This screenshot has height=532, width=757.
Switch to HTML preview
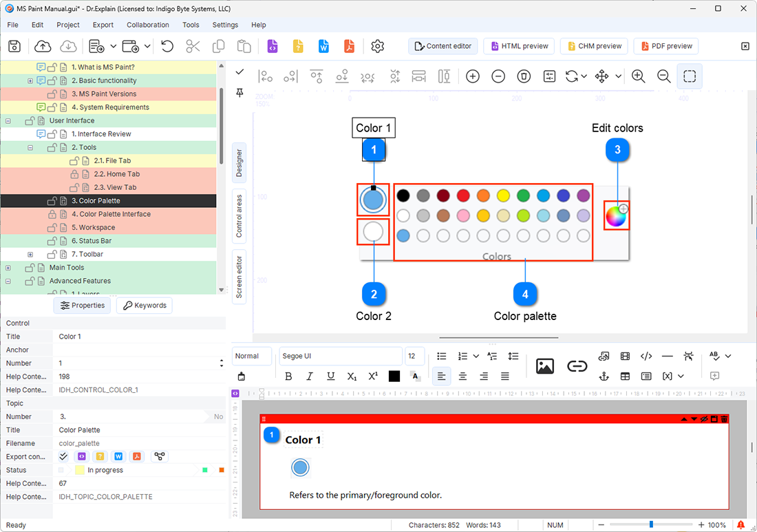tap(519, 46)
